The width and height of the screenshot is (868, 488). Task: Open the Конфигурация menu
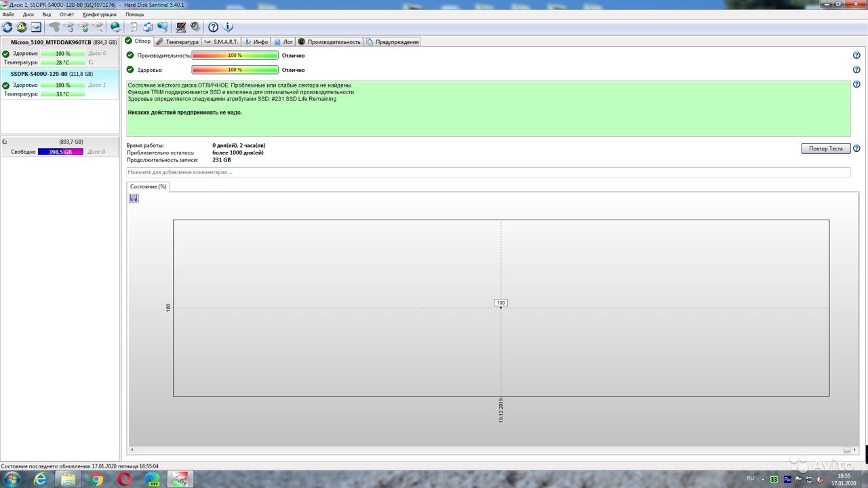pos(99,14)
